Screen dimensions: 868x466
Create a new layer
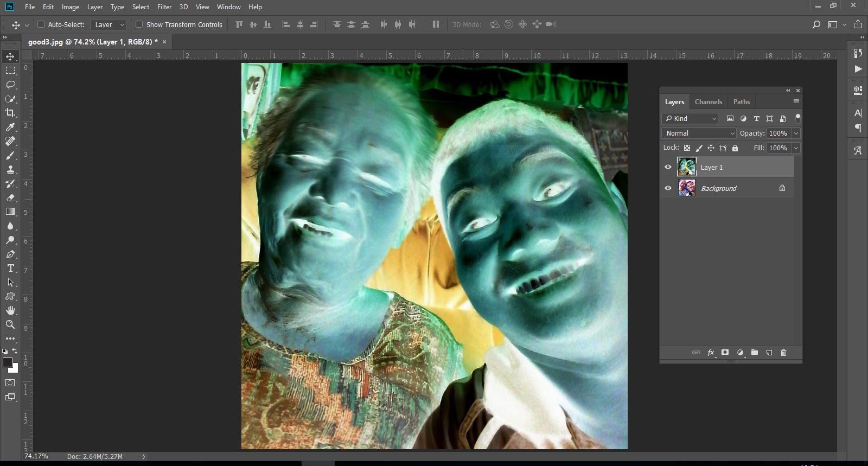click(769, 353)
